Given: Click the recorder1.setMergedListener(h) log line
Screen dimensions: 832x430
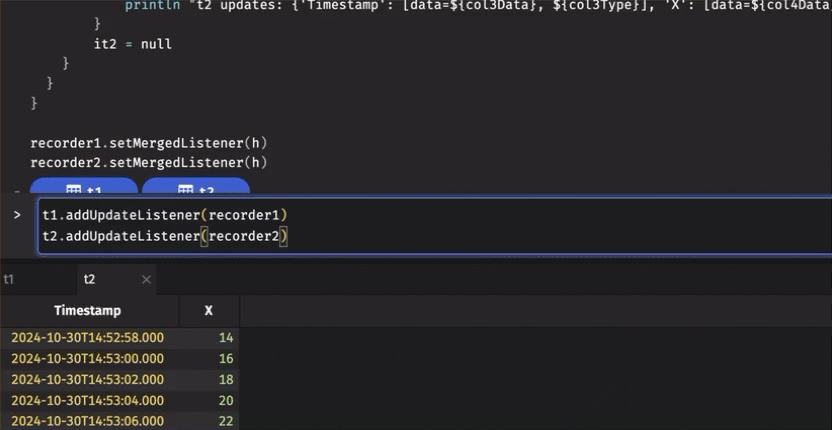Looking at the screenshot, I should [x=149, y=142].
